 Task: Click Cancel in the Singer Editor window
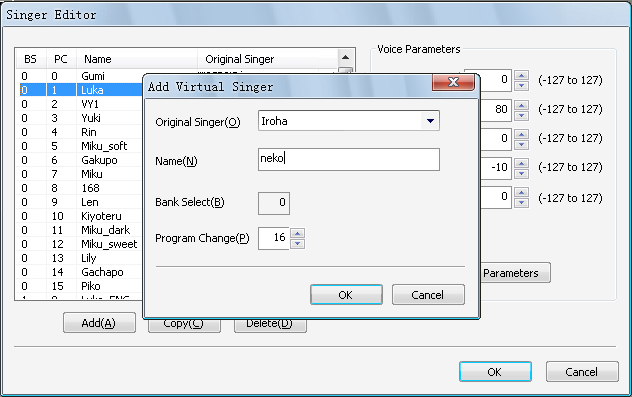coord(582,372)
